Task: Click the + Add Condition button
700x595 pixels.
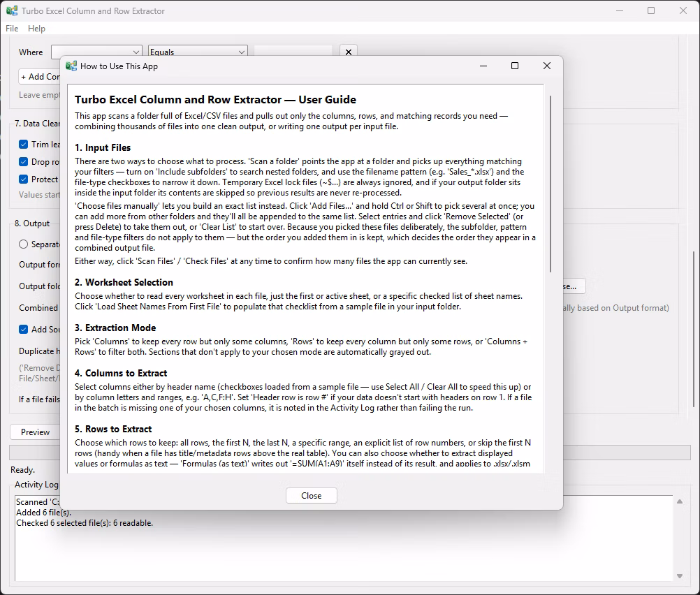Action: [x=41, y=77]
